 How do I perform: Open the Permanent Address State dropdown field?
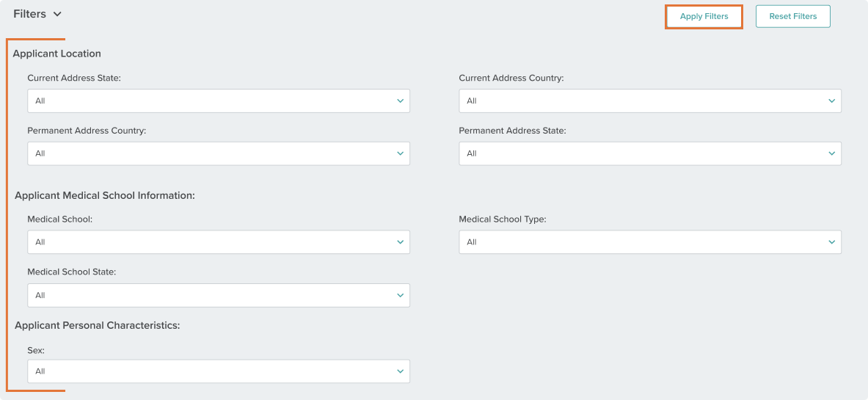tap(650, 153)
